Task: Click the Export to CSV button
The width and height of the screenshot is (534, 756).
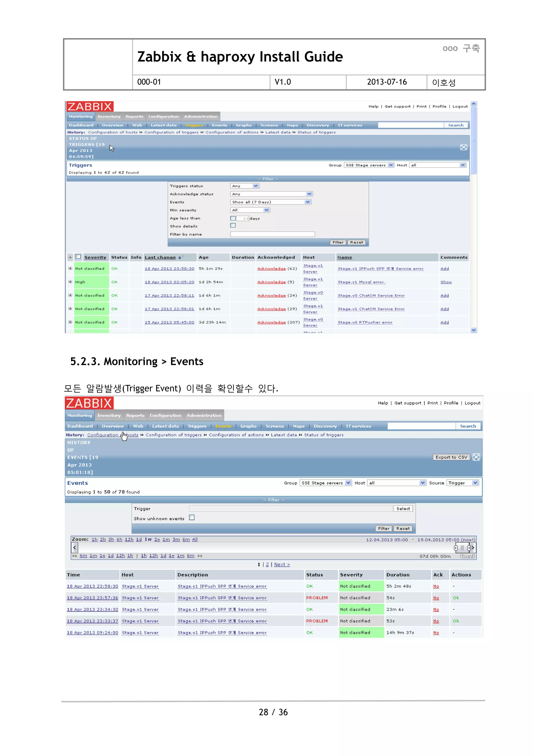Action: pos(451,457)
